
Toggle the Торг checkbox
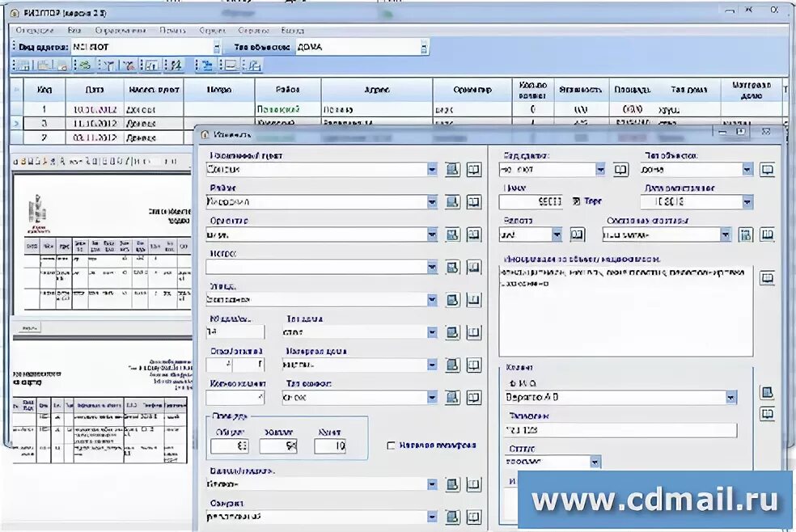click(x=576, y=201)
